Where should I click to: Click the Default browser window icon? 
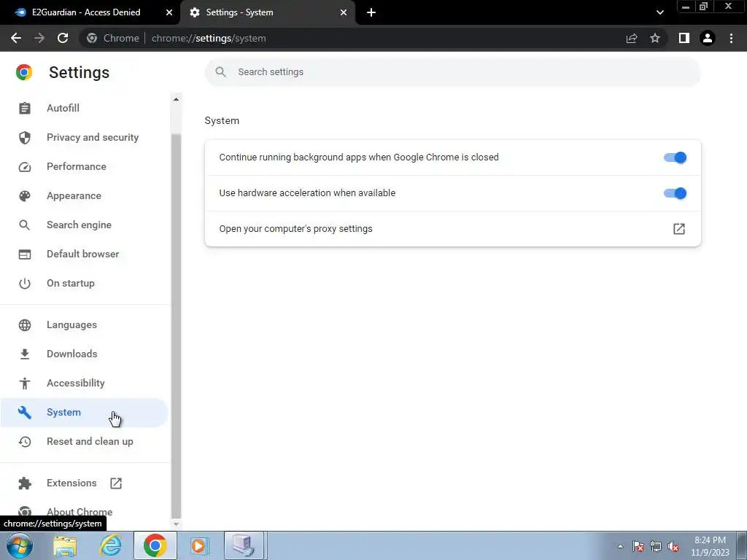24,254
